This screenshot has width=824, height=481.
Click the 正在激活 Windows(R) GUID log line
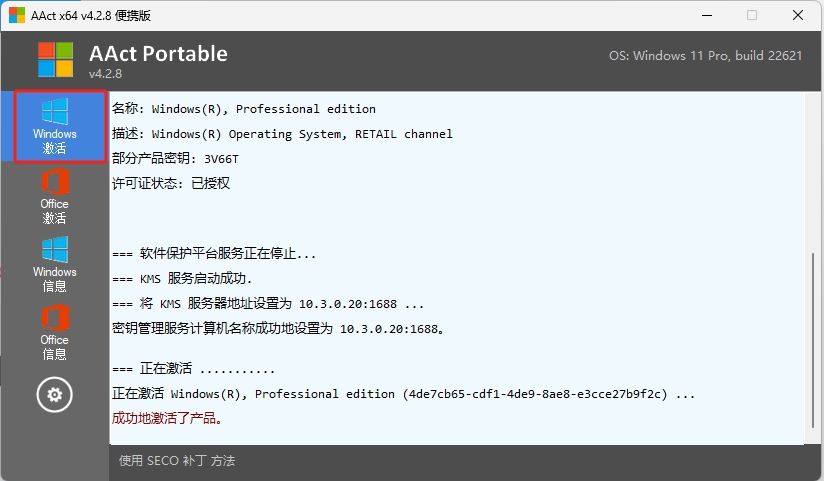(x=403, y=394)
